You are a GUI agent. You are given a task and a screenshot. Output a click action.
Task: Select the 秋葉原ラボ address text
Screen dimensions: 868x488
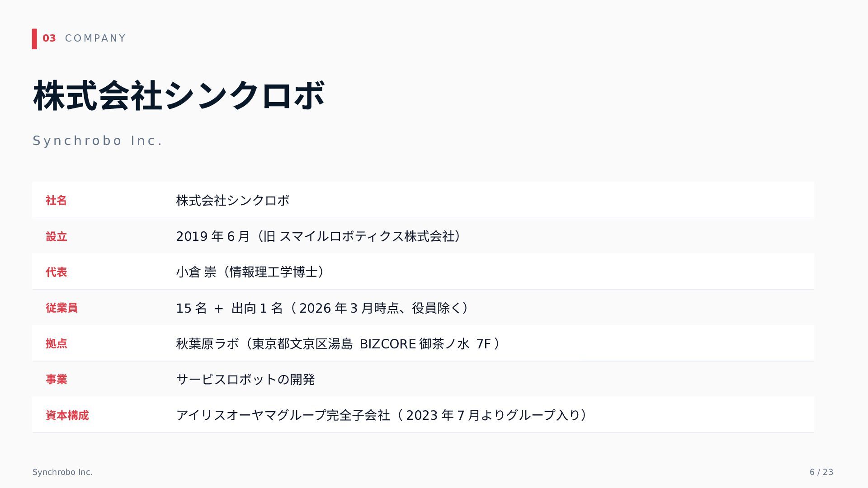coord(338,344)
